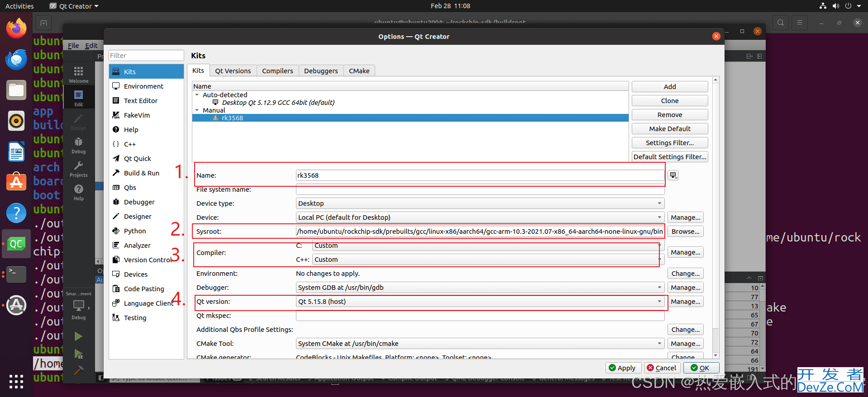Launch Thunderbird mail from the dock
Image resolution: width=868 pixels, height=397 pixels.
coord(16,59)
